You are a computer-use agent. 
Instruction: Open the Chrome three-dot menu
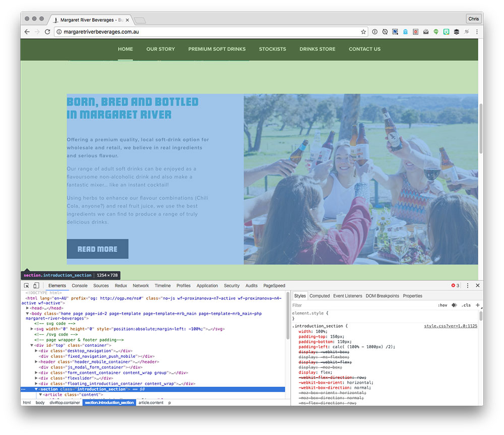click(x=477, y=32)
